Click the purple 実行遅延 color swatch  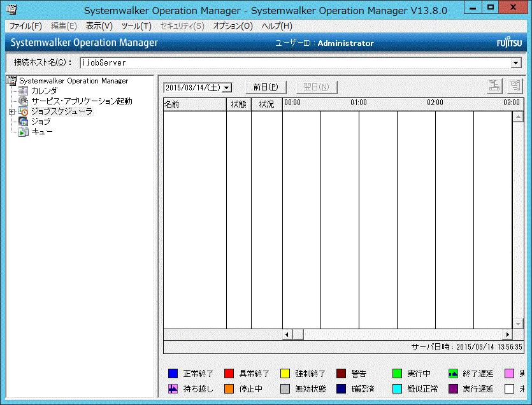click(453, 388)
